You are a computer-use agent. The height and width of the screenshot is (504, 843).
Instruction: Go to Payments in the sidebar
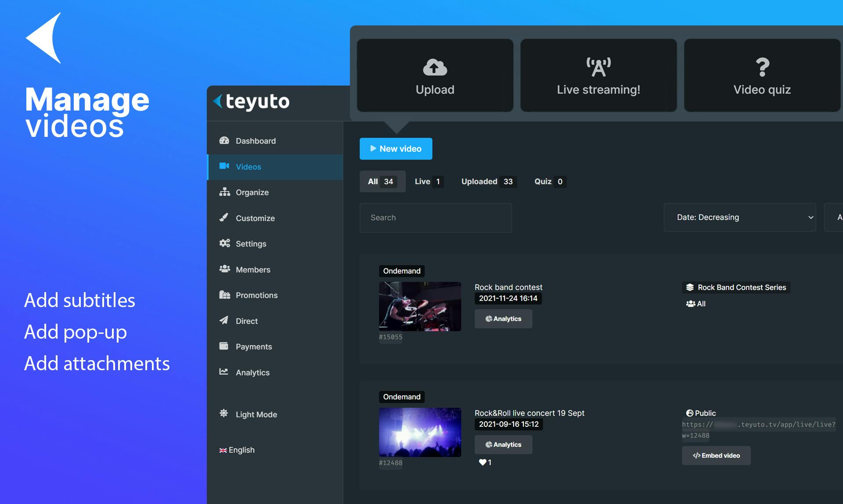click(275, 347)
